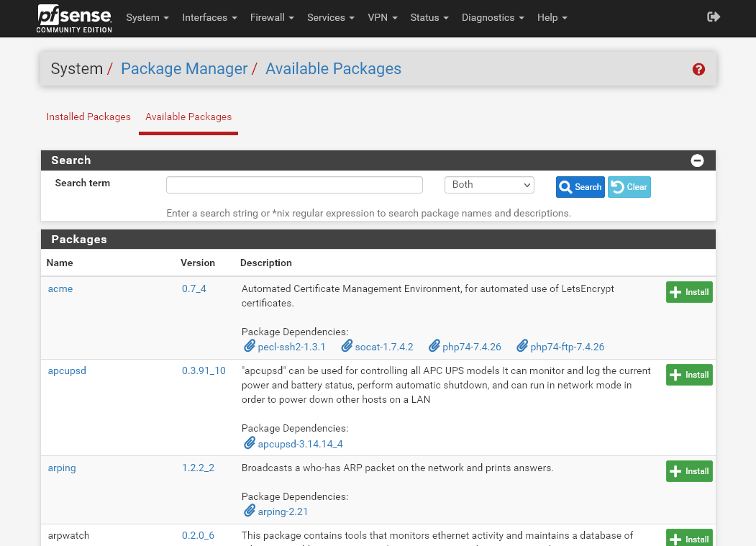Click paperclip icon beside pecl-ssh2-1.3.1
The width and height of the screenshot is (756, 546).
click(x=249, y=346)
